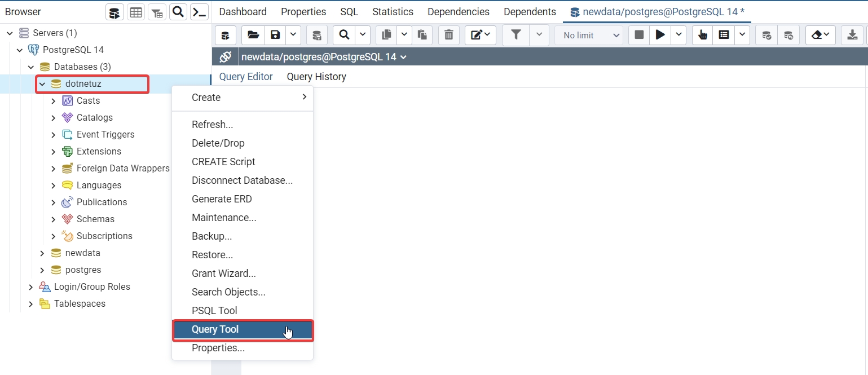Click the Search Objects magnifier in Browser header

point(178,12)
